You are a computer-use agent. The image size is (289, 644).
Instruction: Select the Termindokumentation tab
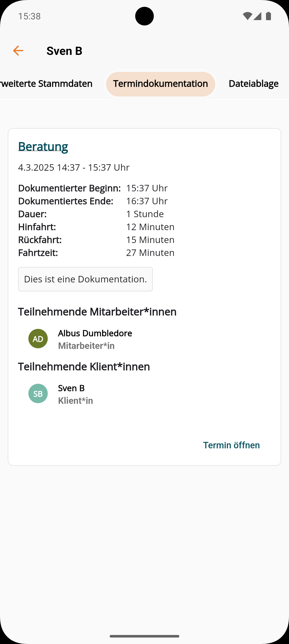pos(160,84)
